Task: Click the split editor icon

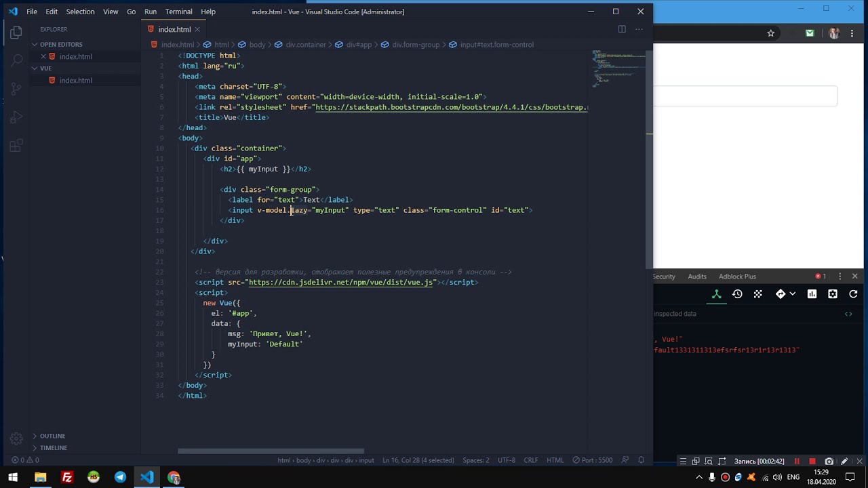Action: [x=621, y=29]
